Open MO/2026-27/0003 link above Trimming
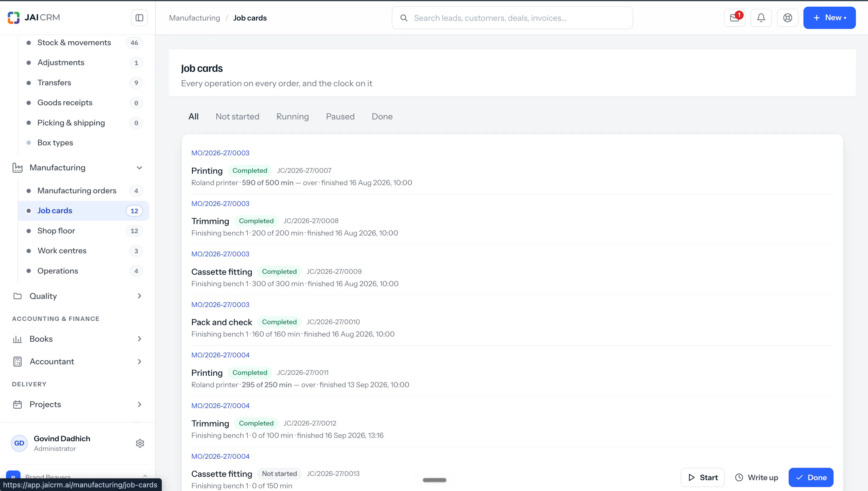This screenshot has height=491, width=868. (220, 204)
